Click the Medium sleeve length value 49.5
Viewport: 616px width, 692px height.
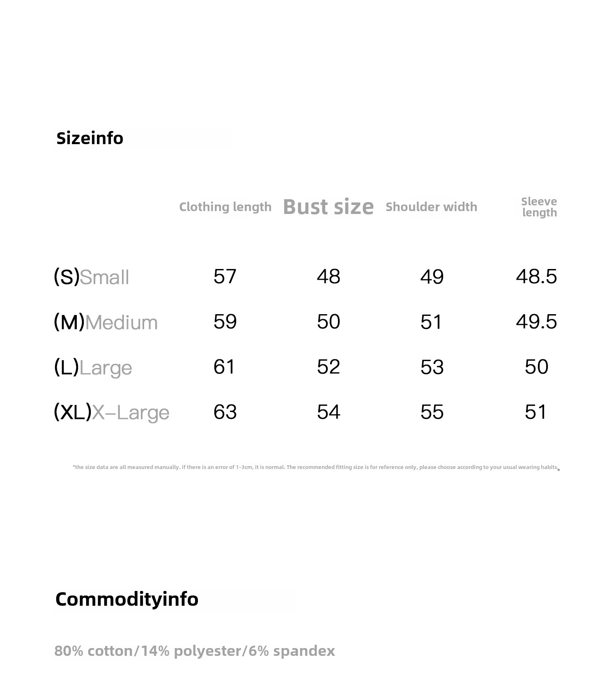click(x=536, y=322)
